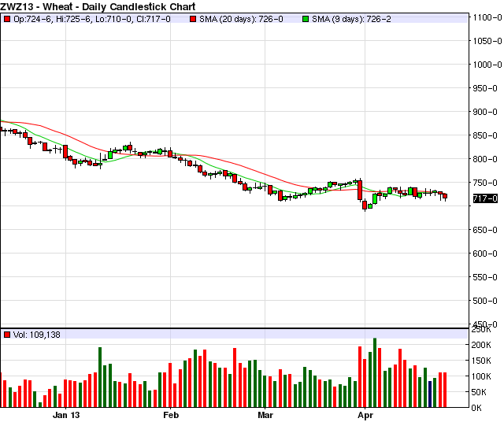The image size is (504, 422).
Task: Click the 'Op:724-6, Hi:725-6, Lo:710-0, Cl:717-0' text
Action: 92,19
